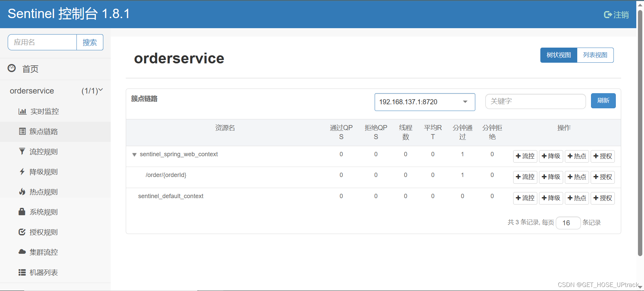Click the 搜索 search button

coord(90,42)
